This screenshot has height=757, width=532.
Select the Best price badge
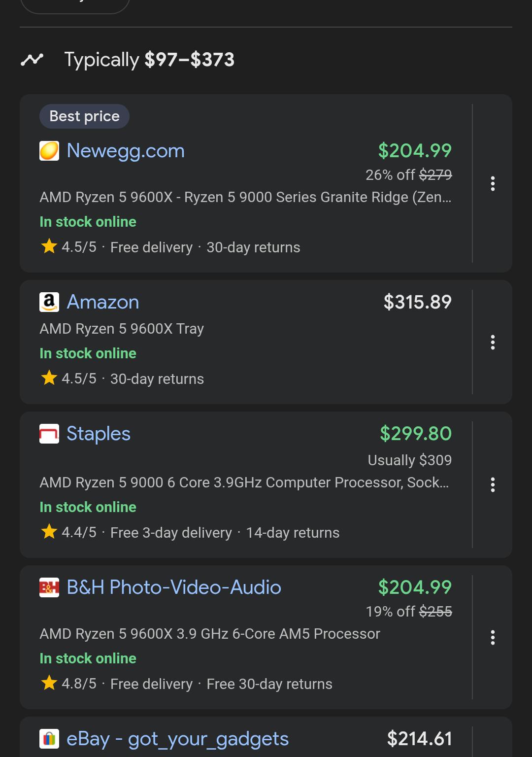(x=84, y=116)
